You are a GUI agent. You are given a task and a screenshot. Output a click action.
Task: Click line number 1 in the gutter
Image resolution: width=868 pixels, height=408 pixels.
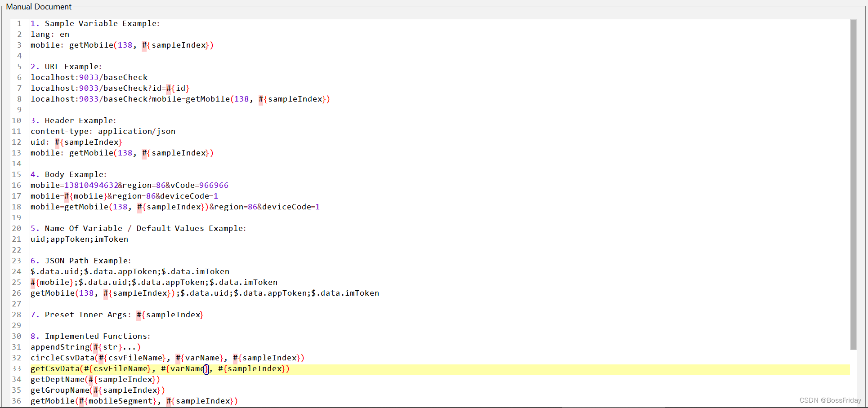[x=19, y=23]
